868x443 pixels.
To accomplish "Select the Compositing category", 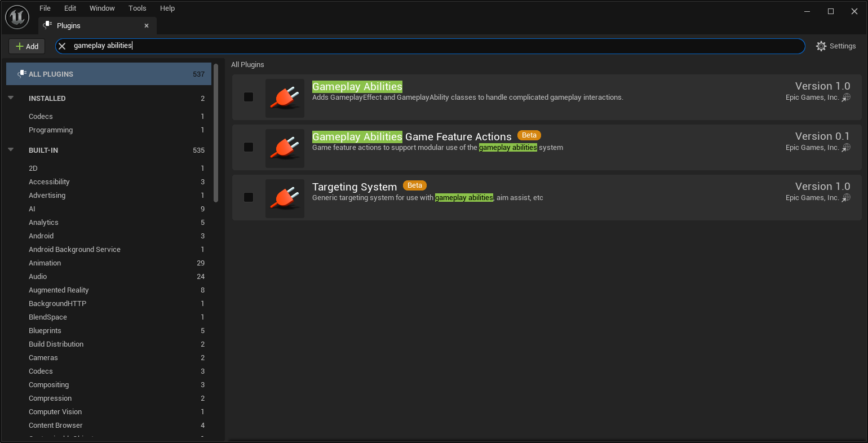I will click(x=109, y=384).
